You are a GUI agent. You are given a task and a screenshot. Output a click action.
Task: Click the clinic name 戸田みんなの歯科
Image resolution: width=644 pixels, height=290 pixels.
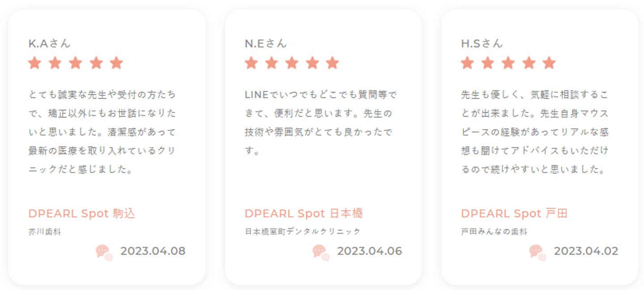494,232
